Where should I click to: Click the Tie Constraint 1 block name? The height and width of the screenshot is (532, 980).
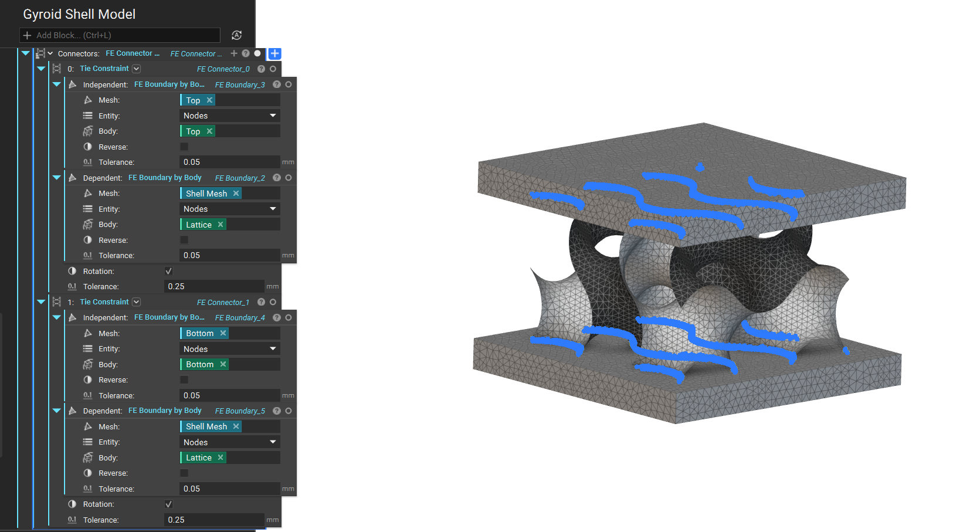coord(104,302)
